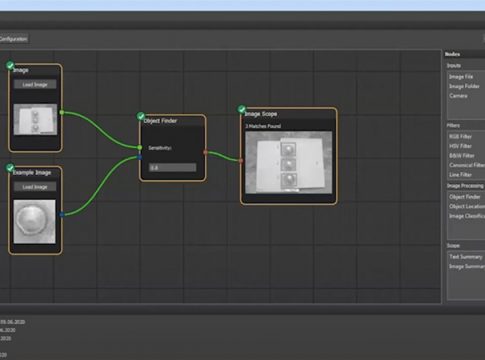
Task: Click the Image node green output port
Action: (62, 113)
